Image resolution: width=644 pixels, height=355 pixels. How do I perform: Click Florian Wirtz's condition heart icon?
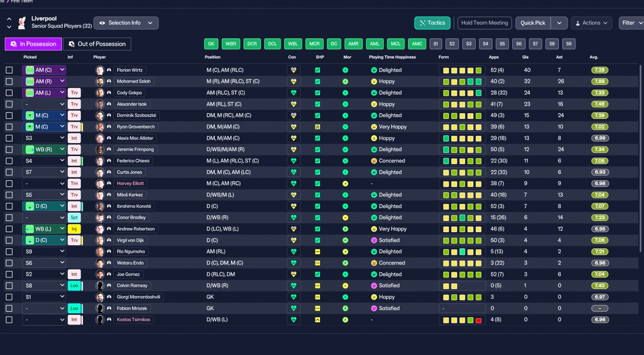[294, 70]
